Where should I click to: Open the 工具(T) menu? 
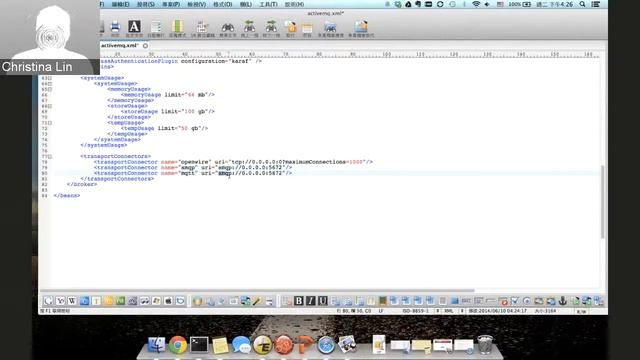268,4
